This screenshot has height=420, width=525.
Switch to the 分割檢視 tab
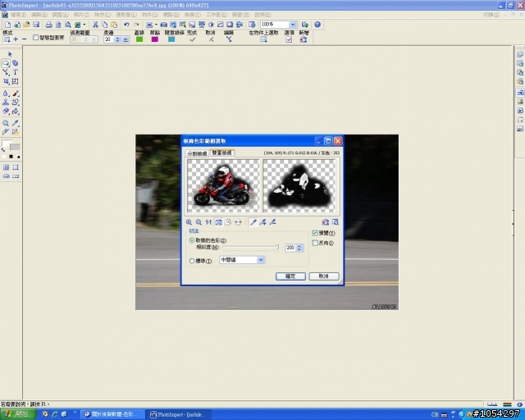tap(197, 153)
